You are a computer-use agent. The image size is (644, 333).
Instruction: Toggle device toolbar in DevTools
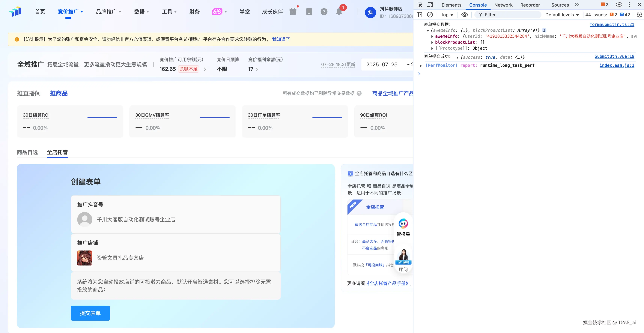pos(430,5)
